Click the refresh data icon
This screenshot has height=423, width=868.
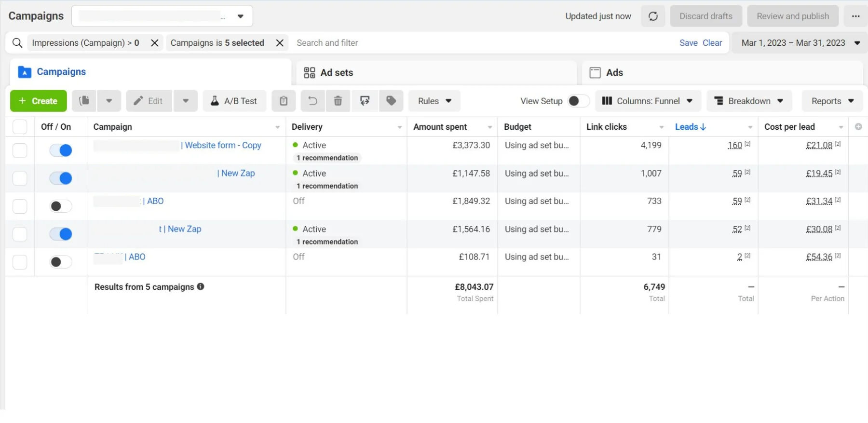[653, 16]
